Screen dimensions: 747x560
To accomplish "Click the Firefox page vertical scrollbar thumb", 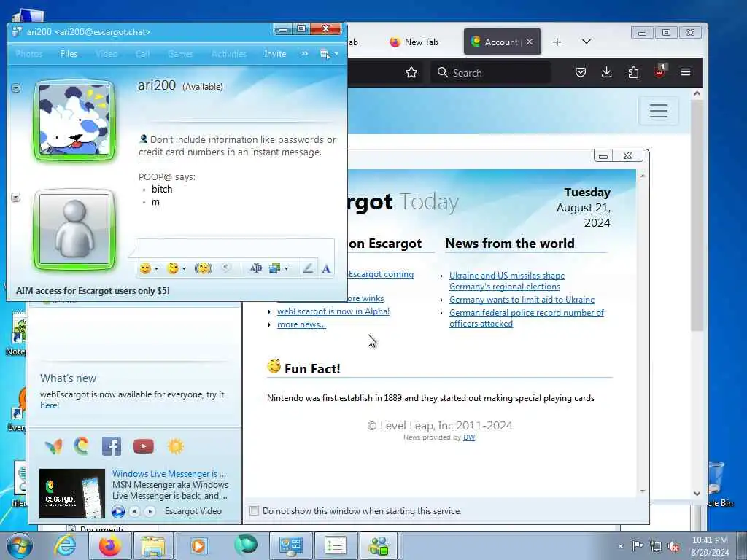I will pyautogui.click(x=697, y=216).
